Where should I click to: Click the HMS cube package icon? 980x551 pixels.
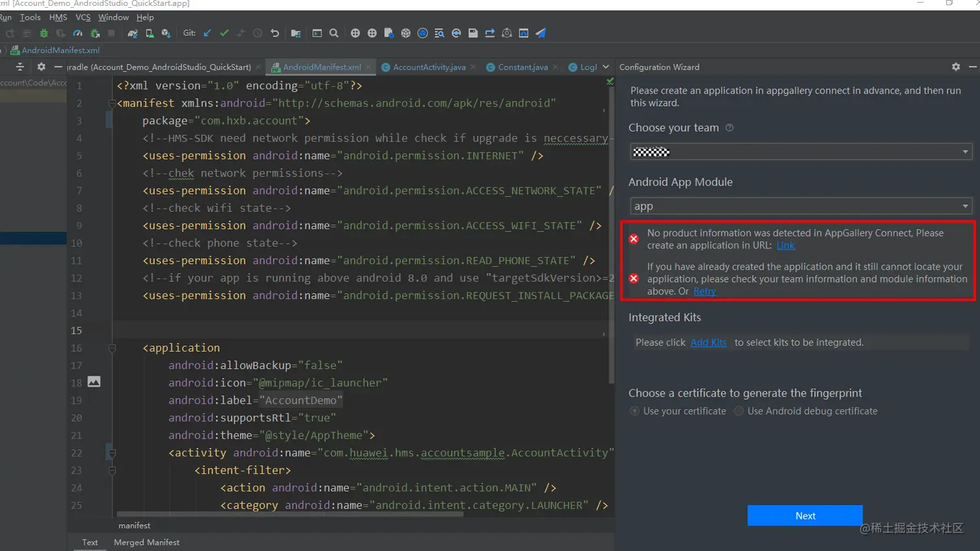pos(406,33)
